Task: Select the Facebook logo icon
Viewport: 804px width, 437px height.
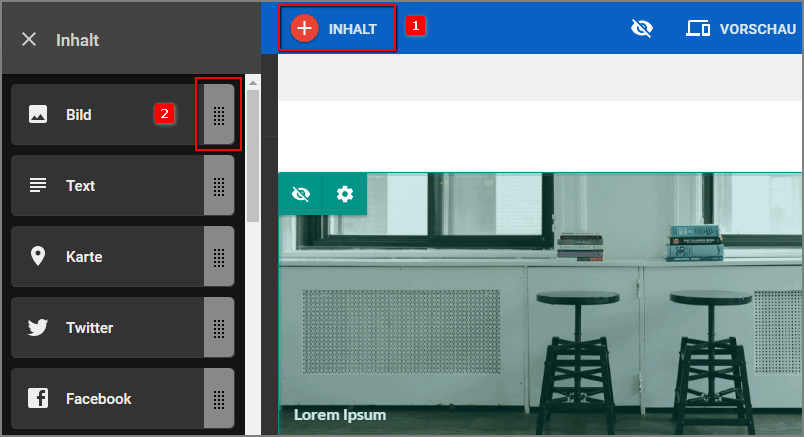Action: 38,398
